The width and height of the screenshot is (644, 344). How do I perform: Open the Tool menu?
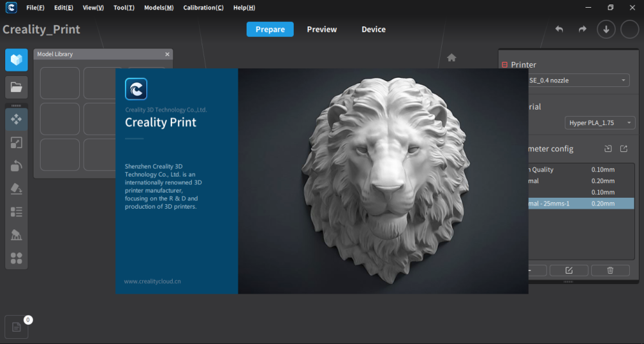point(124,8)
